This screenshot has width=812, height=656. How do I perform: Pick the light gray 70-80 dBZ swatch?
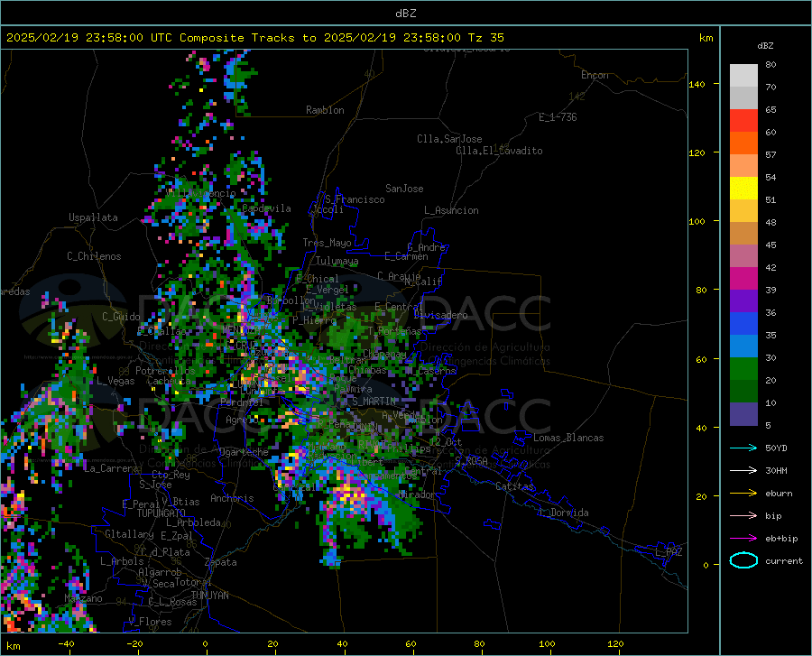click(x=743, y=76)
